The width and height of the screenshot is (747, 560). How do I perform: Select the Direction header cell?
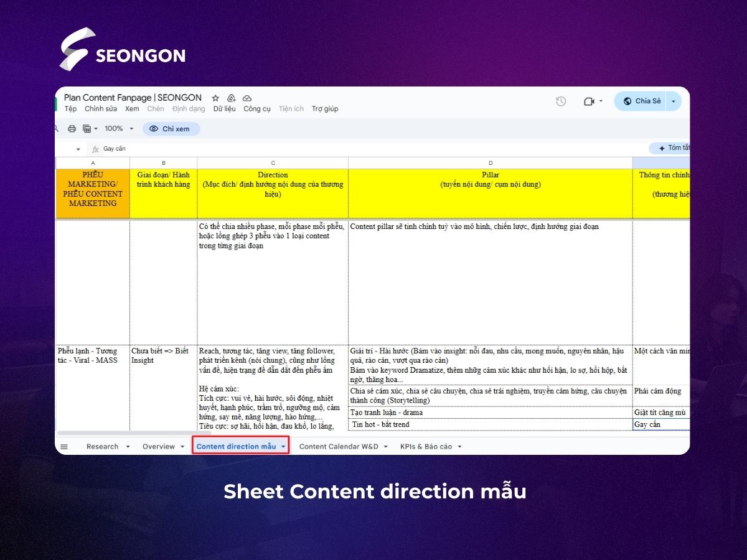coord(273,194)
